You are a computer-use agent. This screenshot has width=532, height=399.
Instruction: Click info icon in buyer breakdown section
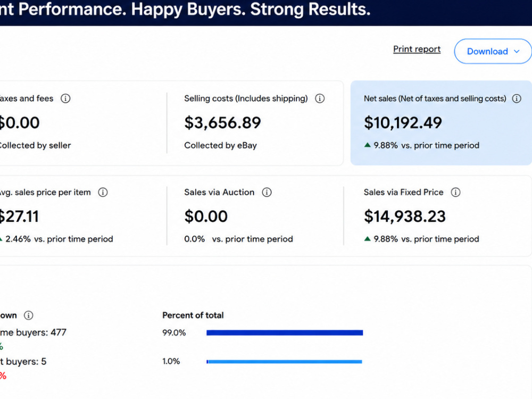[29, 315]
